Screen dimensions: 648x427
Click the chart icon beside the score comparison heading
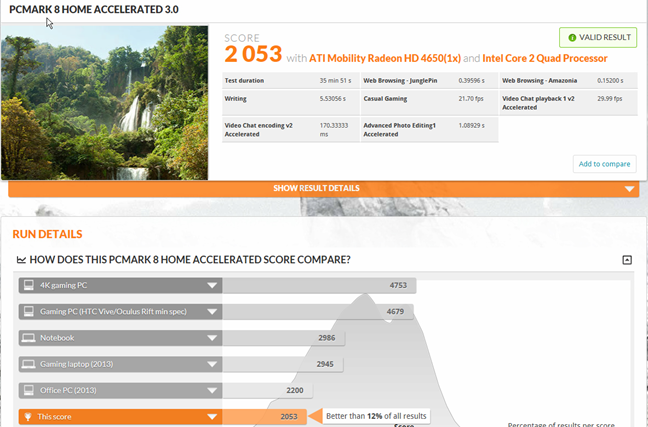(21, 260)
